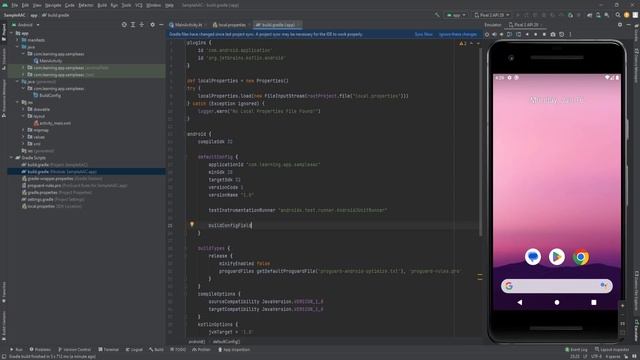Open the Problems tool window
The height and width of the screenshot is (360, 640).
pyautogui.click(x=40, y=350)
